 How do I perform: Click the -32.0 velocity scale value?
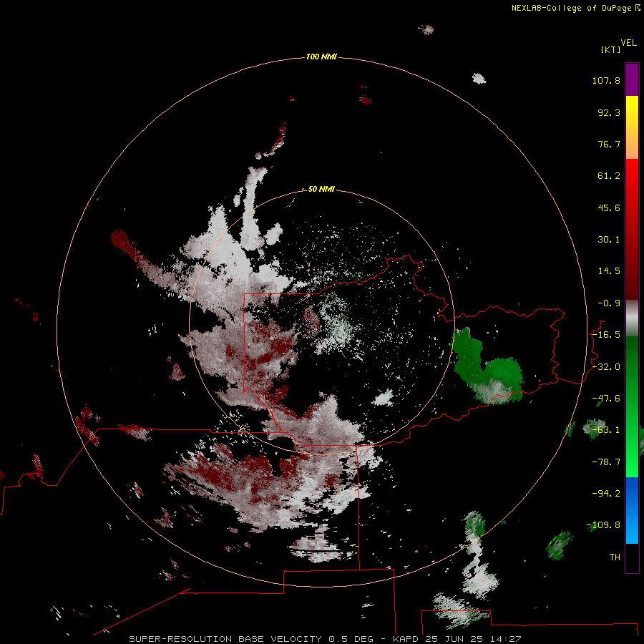(x=606, y=367)
